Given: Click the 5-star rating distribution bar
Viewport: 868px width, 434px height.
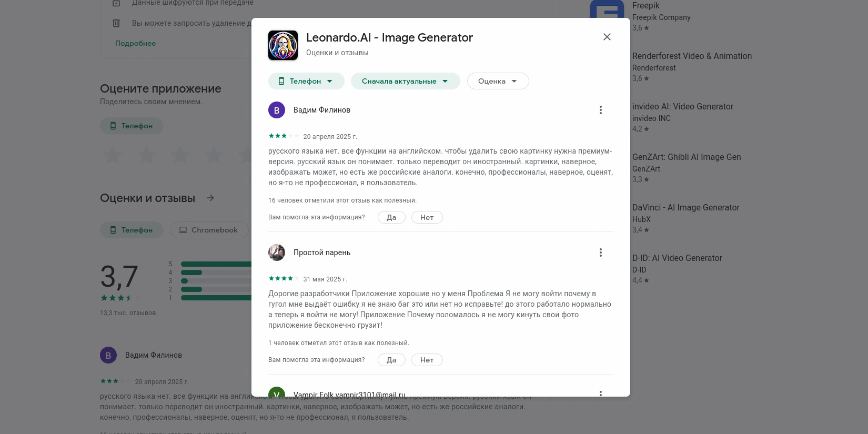Looking at the screenshot, I should tap(216, 264).
